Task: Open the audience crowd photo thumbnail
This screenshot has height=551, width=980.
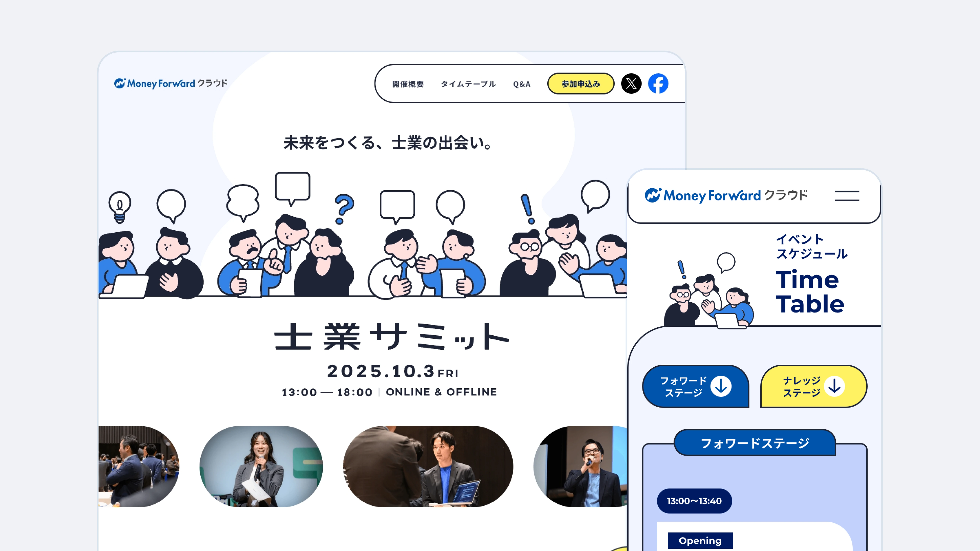Action: coord(138,466)
